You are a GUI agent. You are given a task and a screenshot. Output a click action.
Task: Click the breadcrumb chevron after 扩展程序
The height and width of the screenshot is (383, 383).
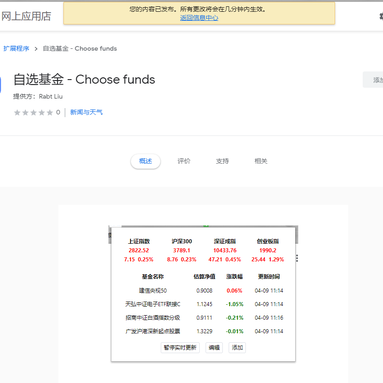point(36,49)
